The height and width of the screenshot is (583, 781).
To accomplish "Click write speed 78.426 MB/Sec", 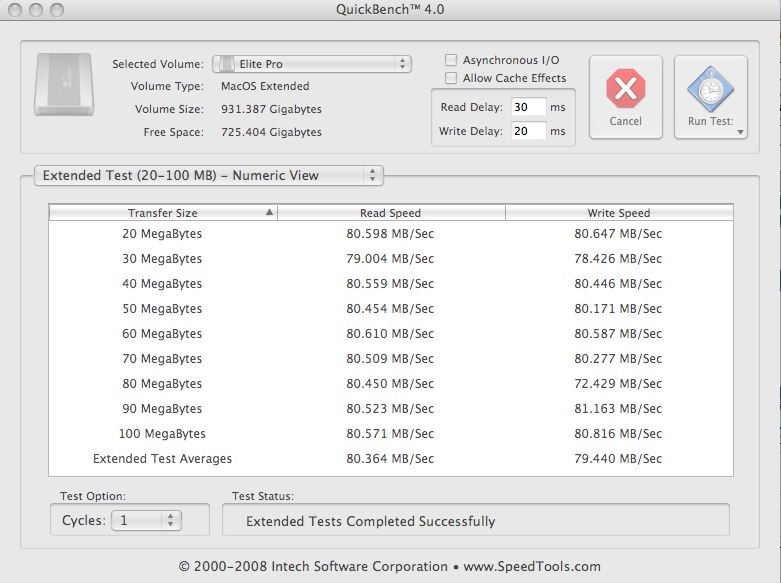I will 618,259.
